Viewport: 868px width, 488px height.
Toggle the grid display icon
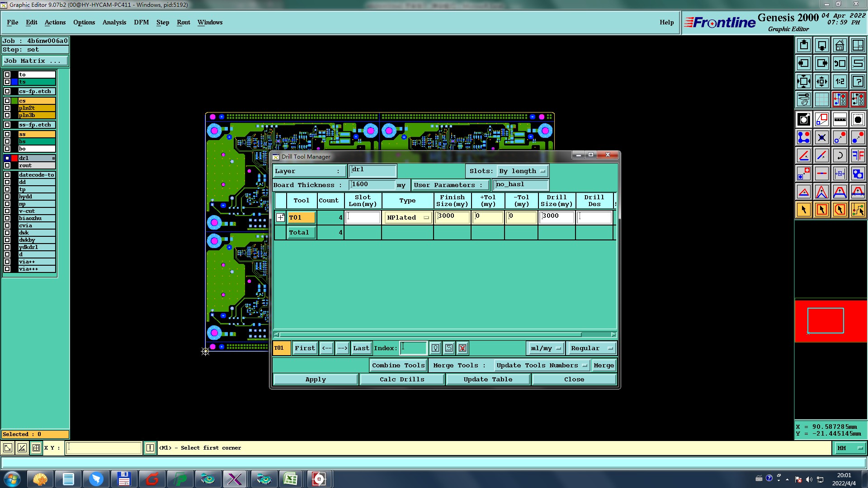821,99
